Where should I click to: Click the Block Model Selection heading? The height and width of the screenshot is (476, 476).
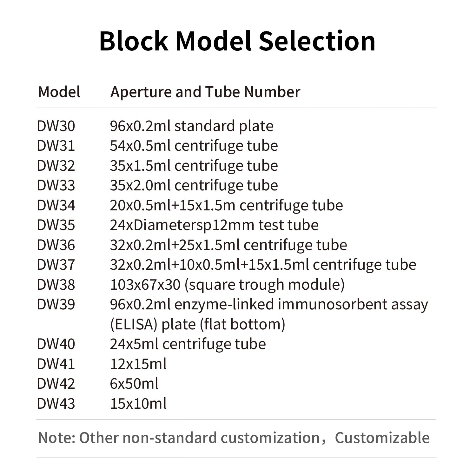point(237,41)
